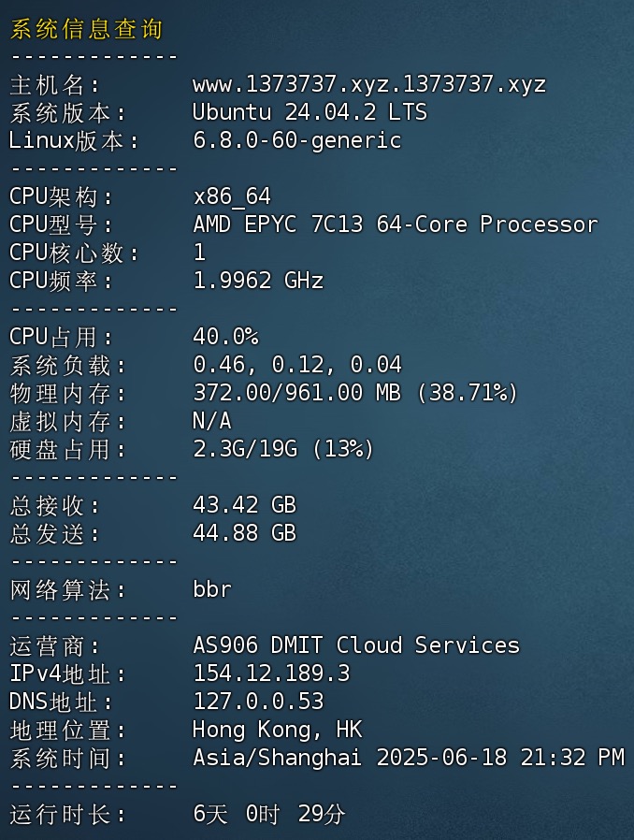634x840 pixels.
Task: Click the x86_64 architecture value
Action: click(231, 197)
